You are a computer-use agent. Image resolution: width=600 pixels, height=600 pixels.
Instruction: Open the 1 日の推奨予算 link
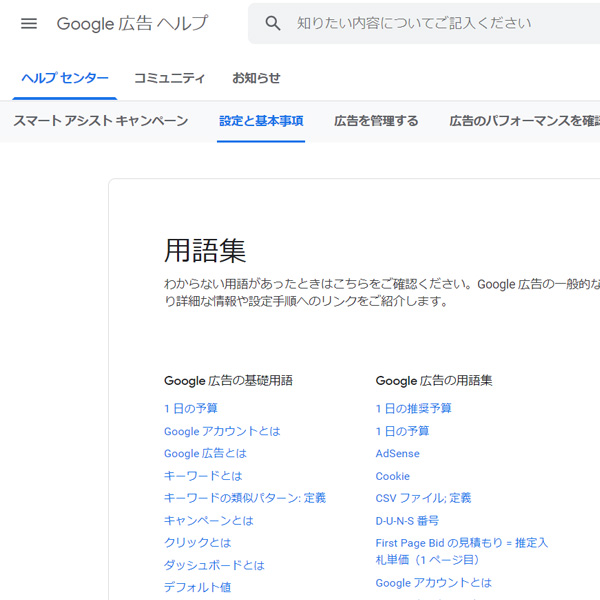(x=414, y=408)
